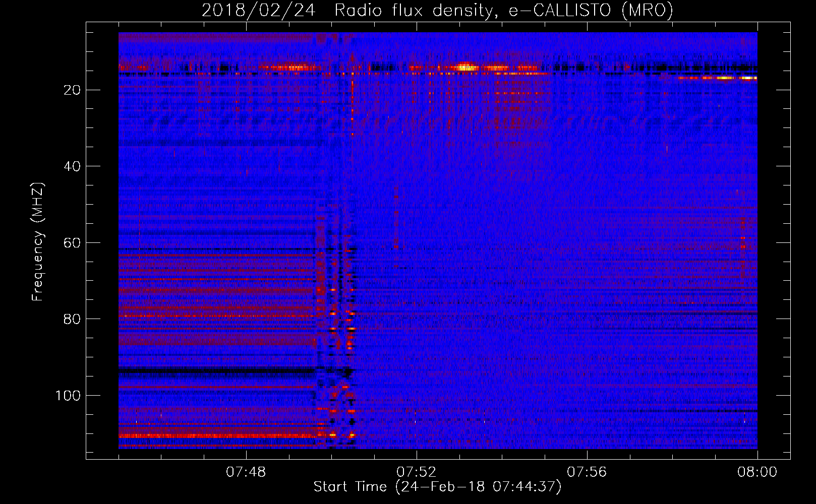Screen dimensions: 816x504
Task: Click the 08:00 time tick label
Action: point(757,472)
